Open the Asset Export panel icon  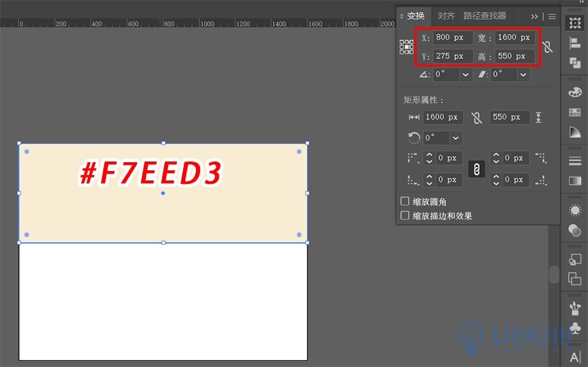click(x=574, y=260)
